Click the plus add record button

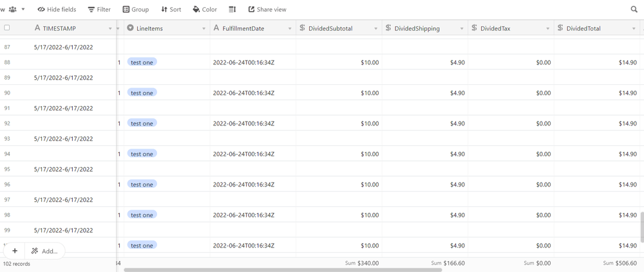point(14,251)
